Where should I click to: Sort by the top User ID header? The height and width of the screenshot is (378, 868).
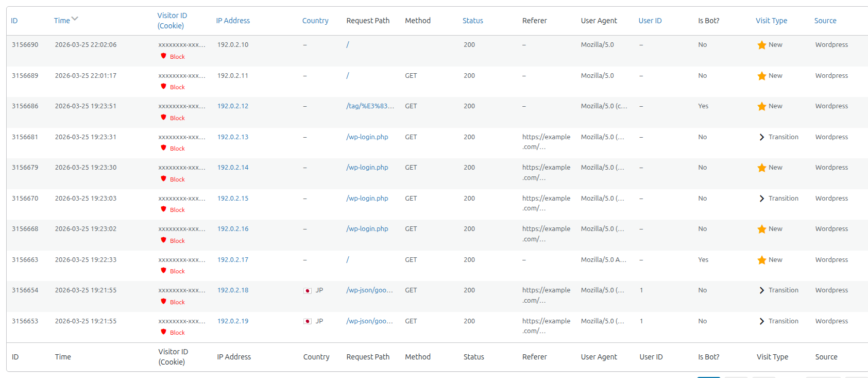coord(650,21)
